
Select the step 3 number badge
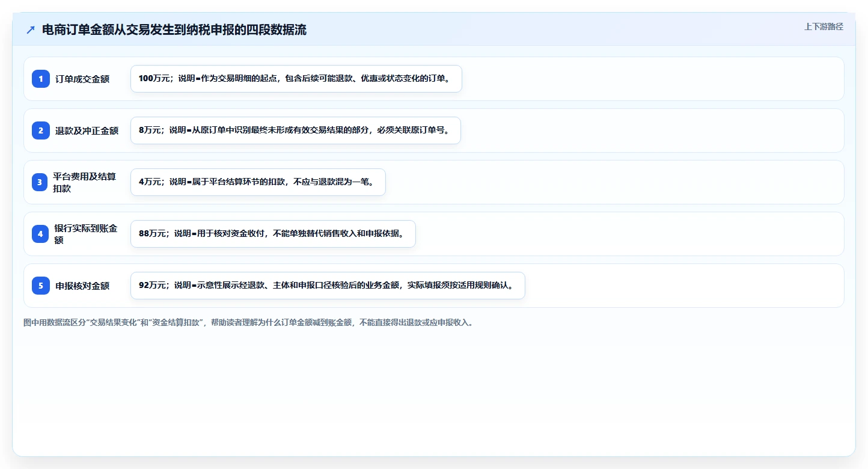point(41,182)
